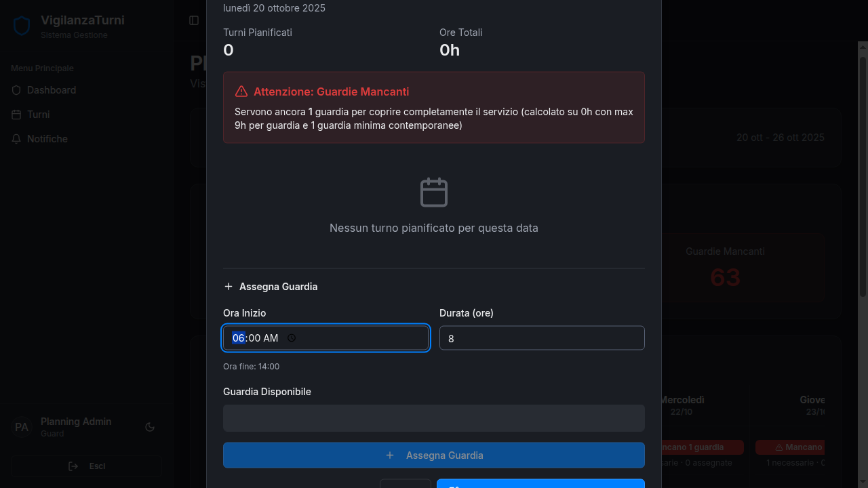The width and height of the screenshot is (868, 488).
Task: Open the Guardia Disponibile dropdown
Action: tap(433, 418)
